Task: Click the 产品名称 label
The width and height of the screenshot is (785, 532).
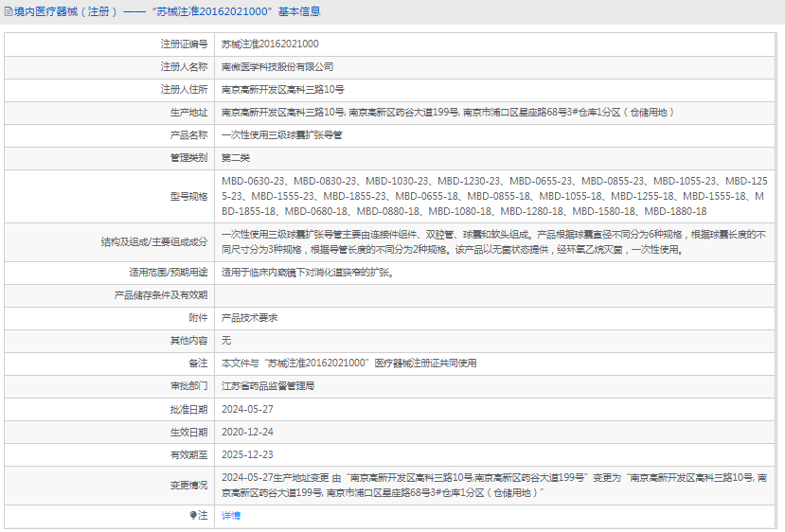Action: tap(188, 135)
